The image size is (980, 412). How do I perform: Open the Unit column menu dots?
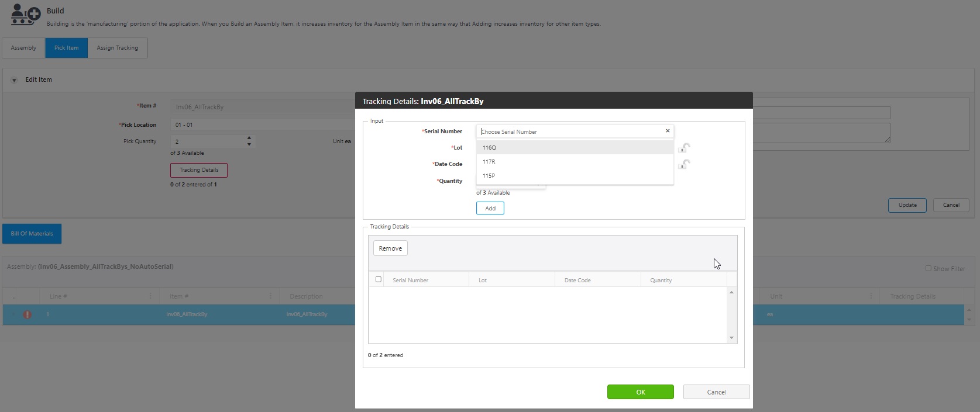click(x=871, y=296)
